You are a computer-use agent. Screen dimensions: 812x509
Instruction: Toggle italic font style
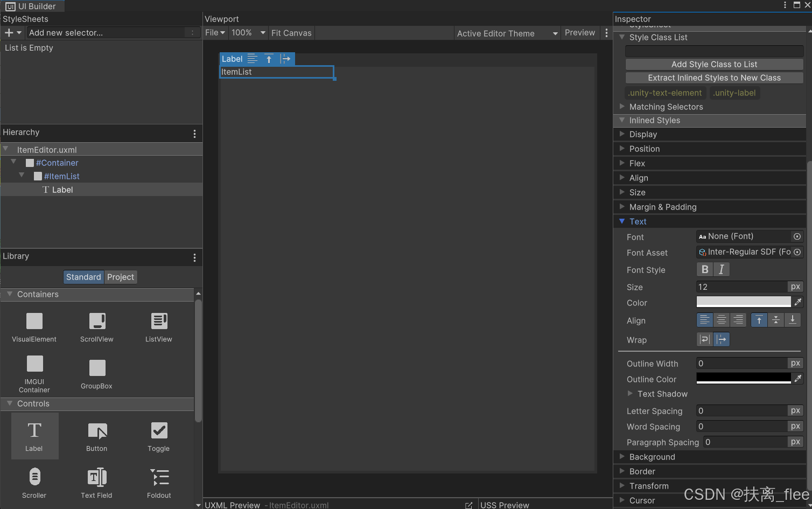point(722,269)
